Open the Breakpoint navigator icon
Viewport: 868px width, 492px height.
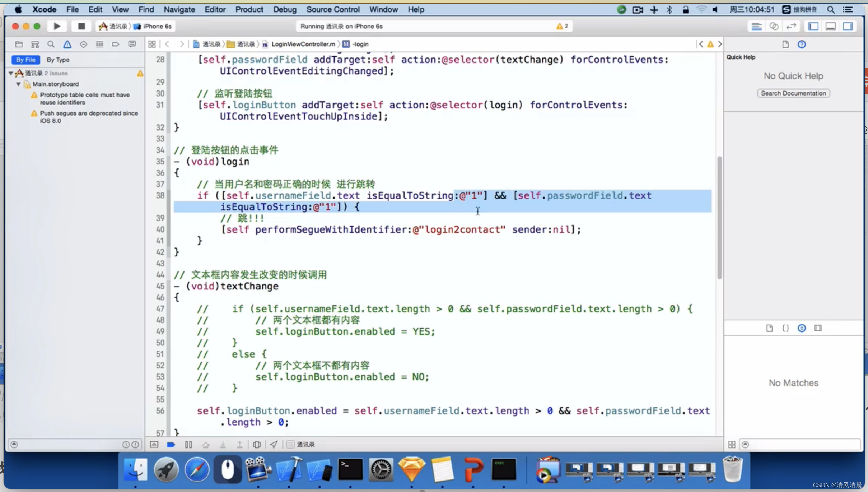[x=116, y=44]
